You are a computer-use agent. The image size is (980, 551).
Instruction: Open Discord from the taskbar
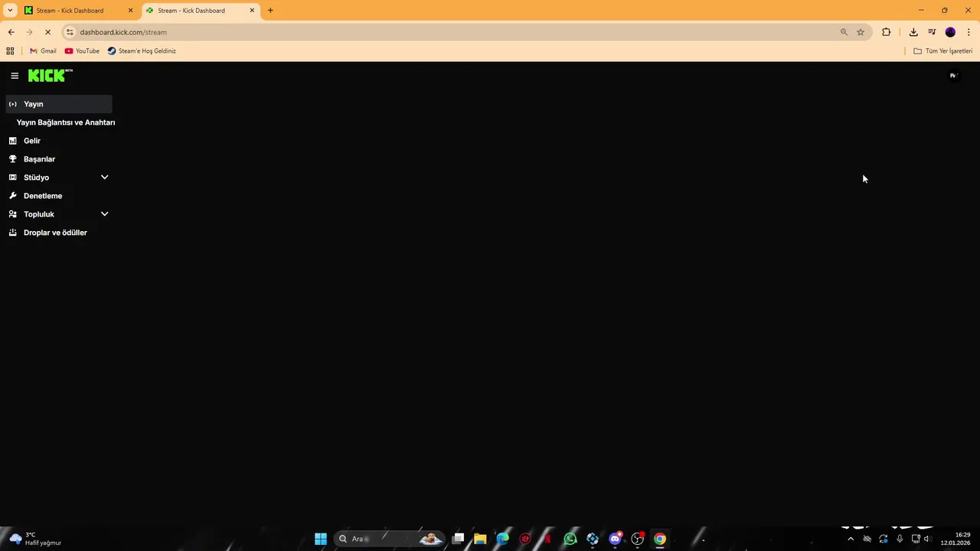click(615, 539)
